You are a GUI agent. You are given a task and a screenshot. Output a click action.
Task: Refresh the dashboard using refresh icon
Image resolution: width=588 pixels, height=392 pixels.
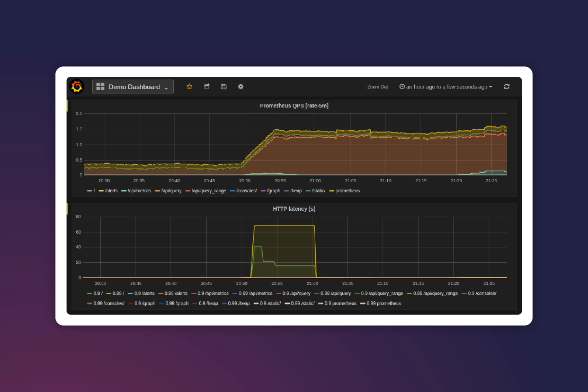[506, 87]
